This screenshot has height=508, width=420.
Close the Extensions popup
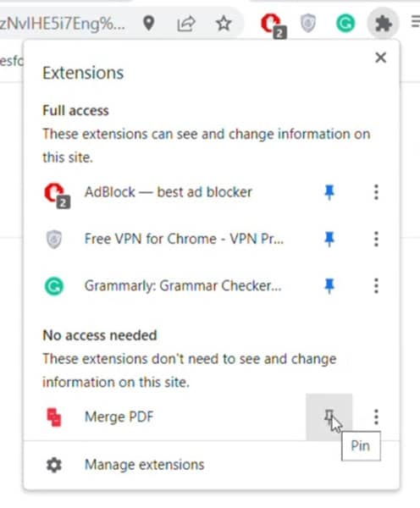[x=380, y=58]
